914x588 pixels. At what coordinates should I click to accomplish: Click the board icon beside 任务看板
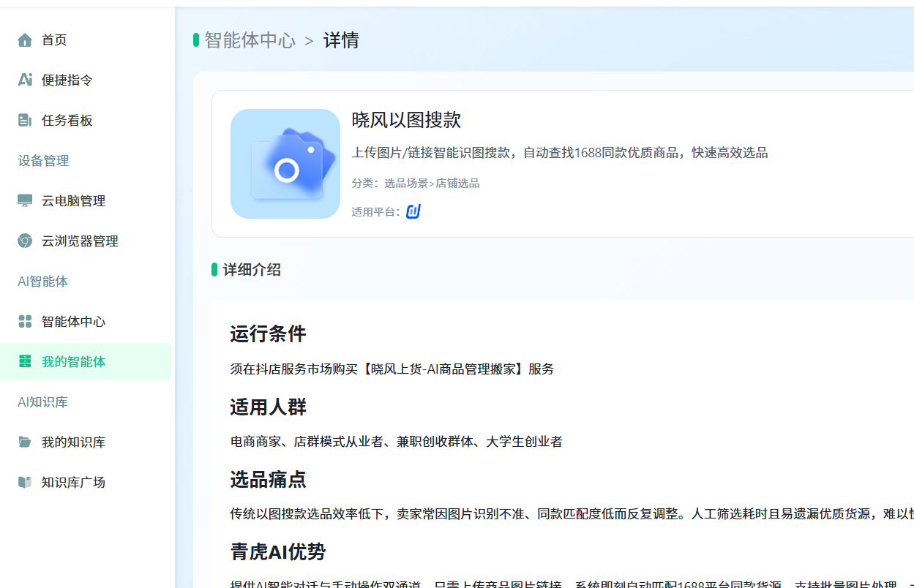pos(25,121)
